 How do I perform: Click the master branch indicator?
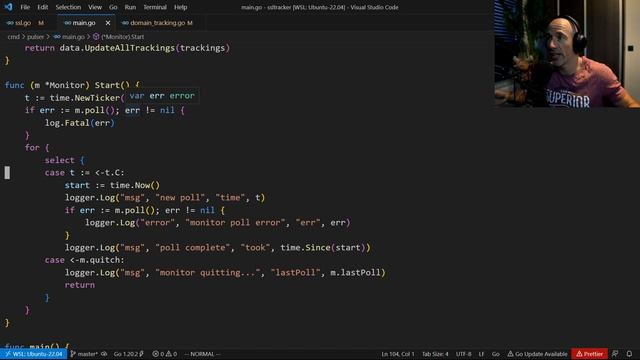click(x=84, y=354)
